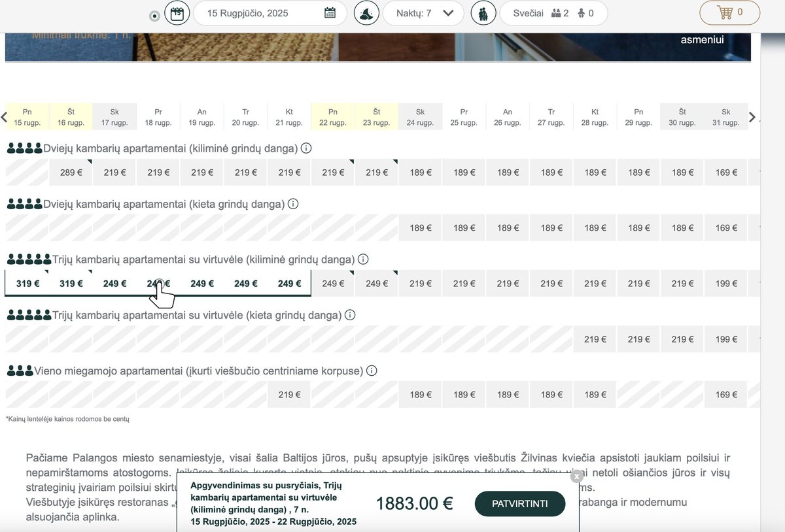The width and height of the screenshot is (785, 532).
Task: Show info for Vieno miegamojo apartamentai
Action: point(372,371)
